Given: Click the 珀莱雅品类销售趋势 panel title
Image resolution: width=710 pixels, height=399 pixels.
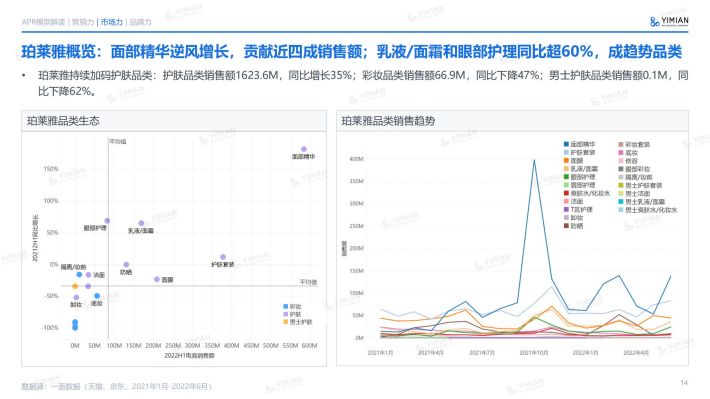Looking at the screenshot, I should pyautogui.click(x=388, y=121).
